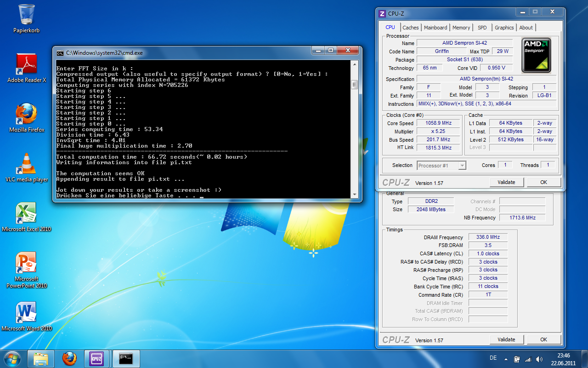The height and width of the screenshot is (368, 588).
Task: Click Validate in the rear CPU-Z memory window
Action: (506, 339)
